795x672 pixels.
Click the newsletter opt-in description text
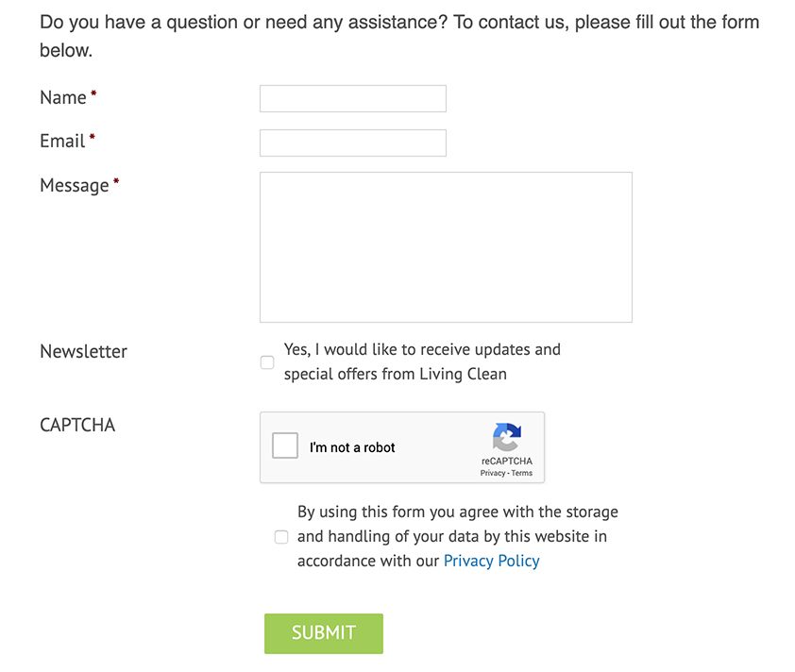tap(422, 349)
